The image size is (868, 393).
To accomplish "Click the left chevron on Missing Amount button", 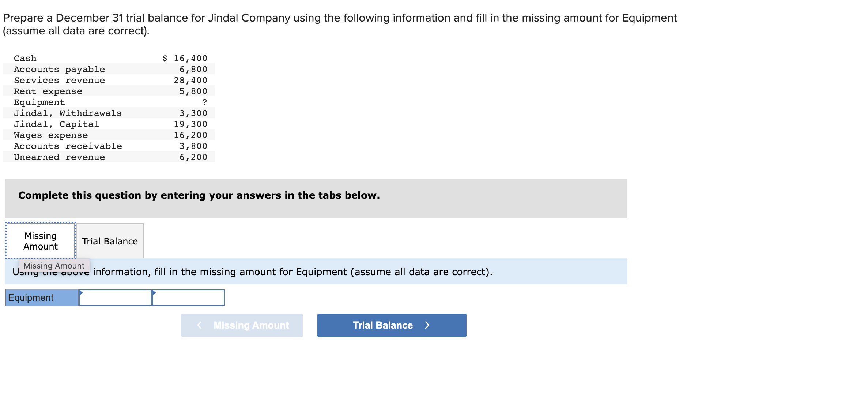I will point(199,325).
